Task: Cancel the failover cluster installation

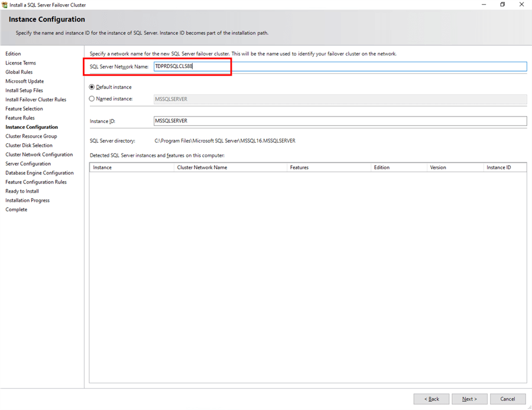Action: [x=508, y=399]
